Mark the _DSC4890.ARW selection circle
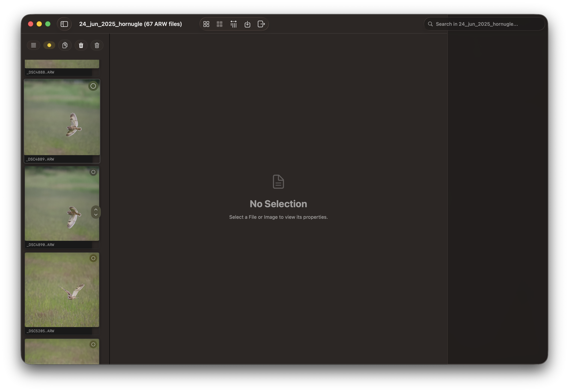Screen dimensions: 569x392 click(93, 172)
